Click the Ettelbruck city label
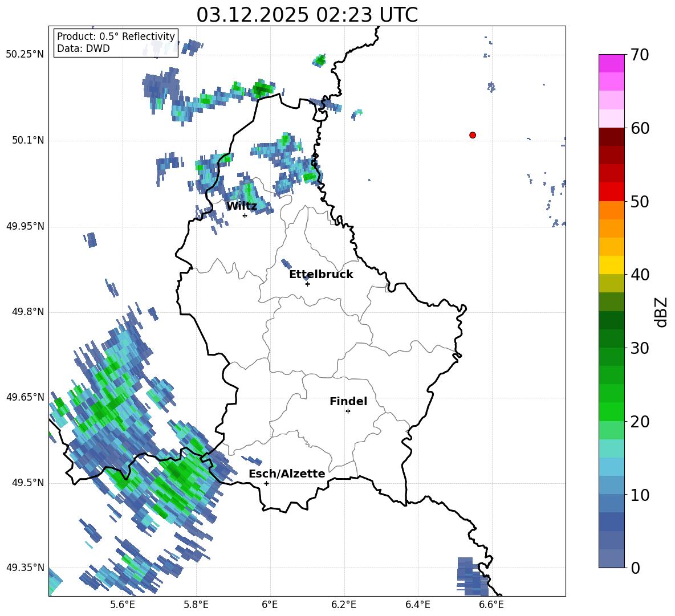Image resolution: width=675 pixels, height=616 pixels. point(321,275)
